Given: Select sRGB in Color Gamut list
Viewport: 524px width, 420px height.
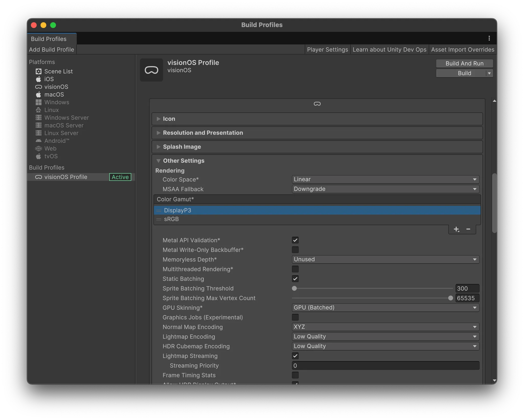Looking at the screenshot, I should pos(317,219).
